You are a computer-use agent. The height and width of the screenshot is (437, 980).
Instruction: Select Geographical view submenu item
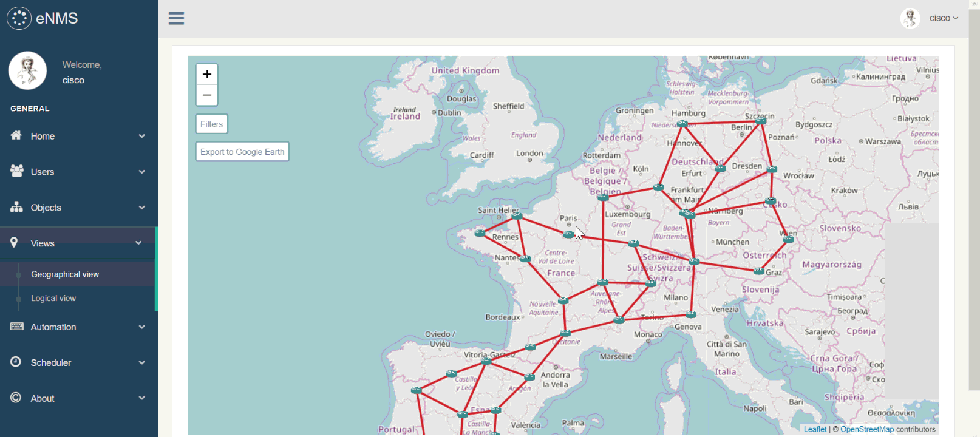[x=65, y=274]
